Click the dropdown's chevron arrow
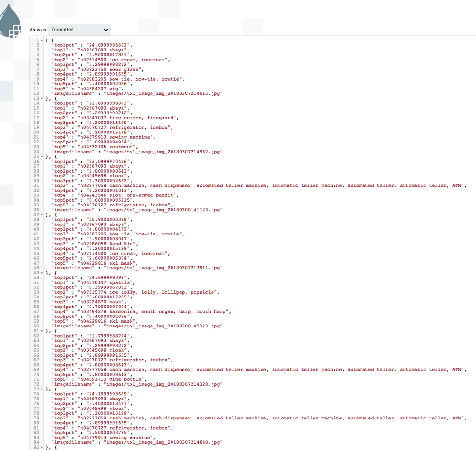The image size is (476, 450). click(106, 30)
